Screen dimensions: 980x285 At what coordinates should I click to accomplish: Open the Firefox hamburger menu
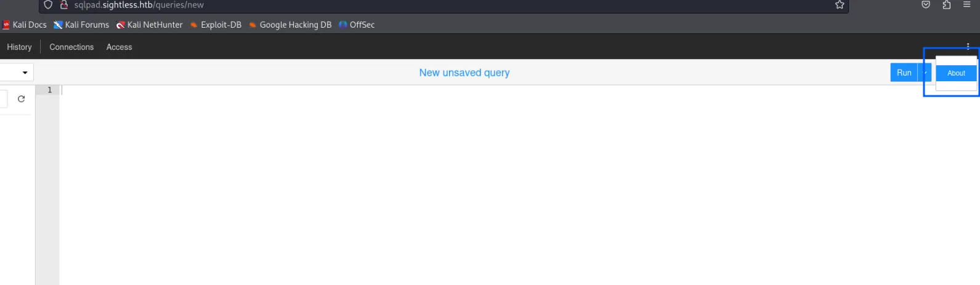pos(967,5)
